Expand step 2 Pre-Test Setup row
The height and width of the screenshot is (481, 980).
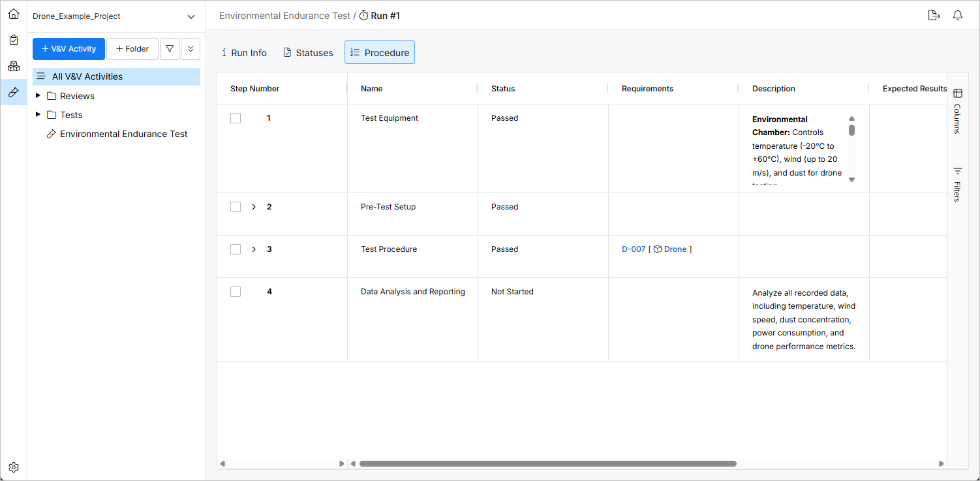point(254,207)
